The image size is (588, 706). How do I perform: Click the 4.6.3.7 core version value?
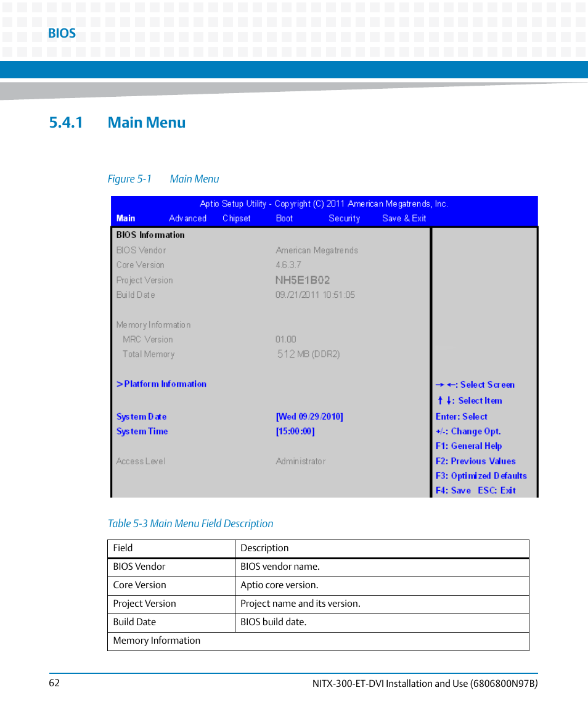click(288, 265)
